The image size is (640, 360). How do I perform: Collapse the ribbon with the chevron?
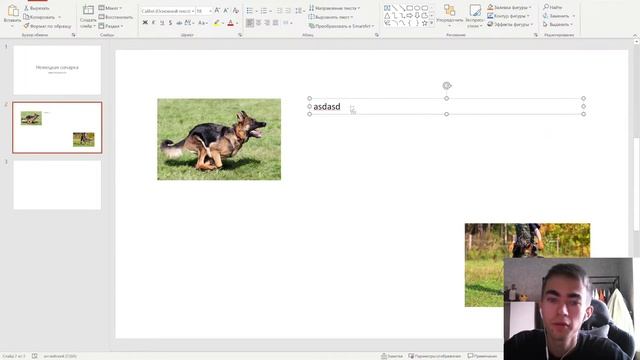tap(635, 36)
